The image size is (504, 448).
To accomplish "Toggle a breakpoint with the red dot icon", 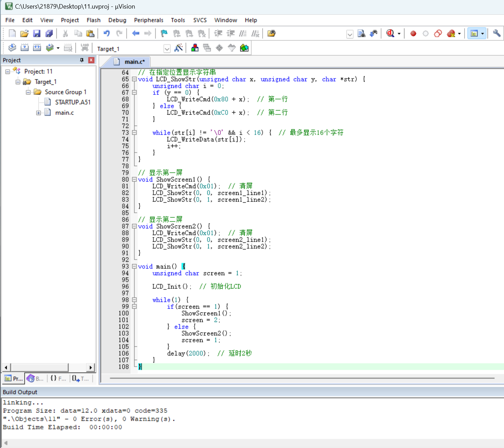I will tap(413, 33).
